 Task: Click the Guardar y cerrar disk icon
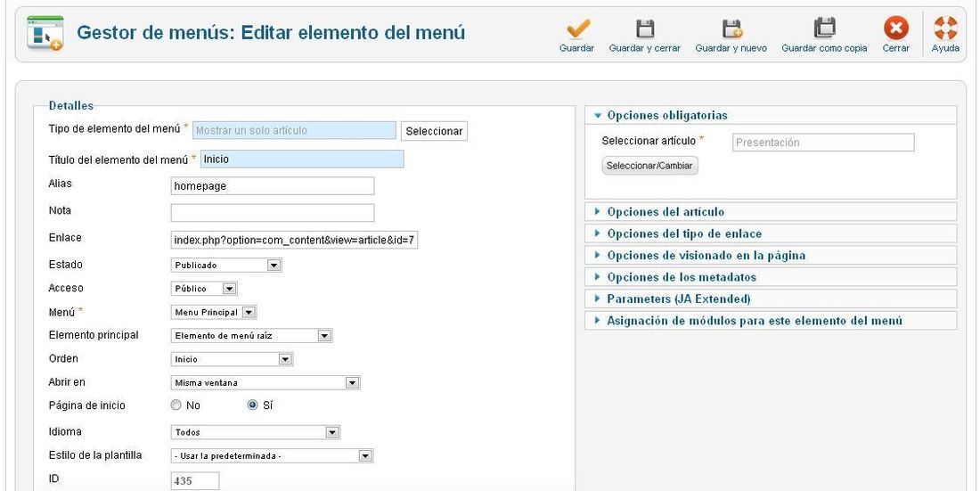[x=644, y=29]
